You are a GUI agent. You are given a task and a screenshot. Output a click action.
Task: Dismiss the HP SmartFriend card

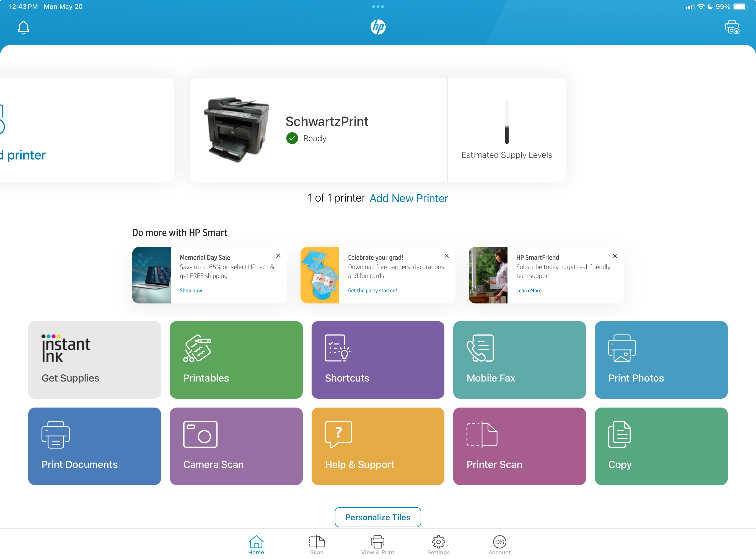click(x=615, y=256)
